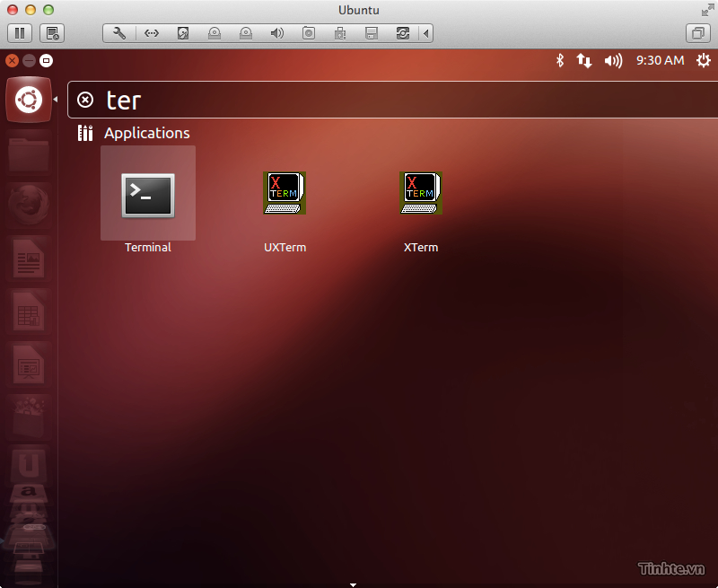
Task: Click the sound card speaker icon in toolbar
Action: pyautogui.click(x=277, y=33)
